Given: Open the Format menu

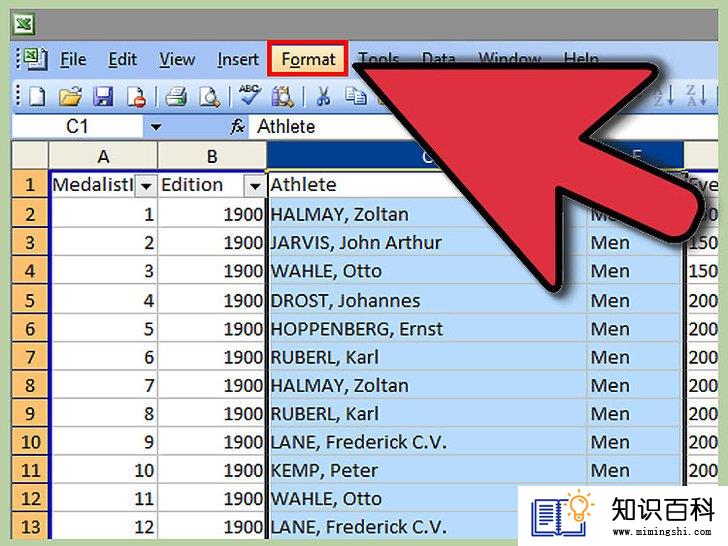Looking at the screenshot, I should click(308, 59).
